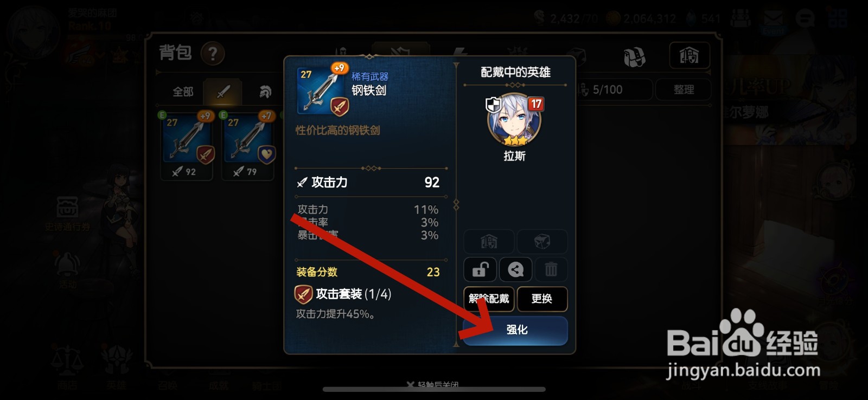
Task: Click the share equipment icon
Action: pyautogui.click(x=516, y=269)
